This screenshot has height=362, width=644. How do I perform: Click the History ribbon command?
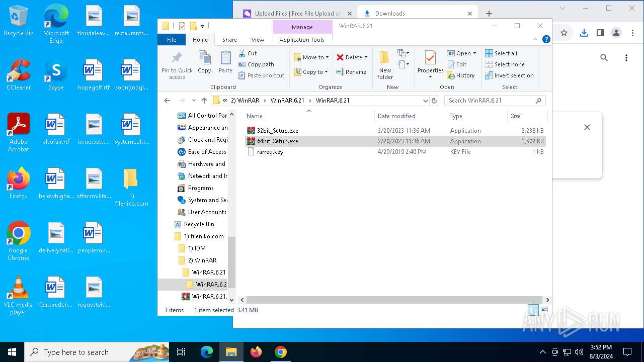click(x=460, y=75)
